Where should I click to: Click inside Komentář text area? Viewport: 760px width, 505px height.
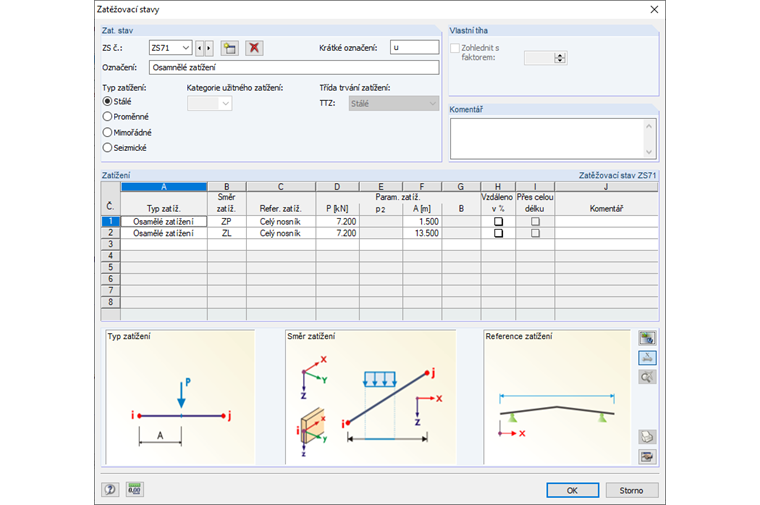553,139
